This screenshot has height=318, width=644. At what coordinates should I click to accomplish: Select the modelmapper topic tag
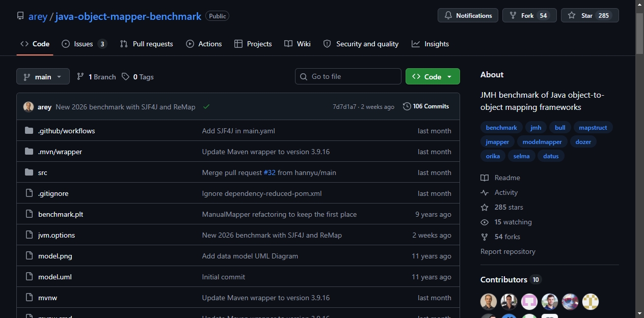[542, 142]
